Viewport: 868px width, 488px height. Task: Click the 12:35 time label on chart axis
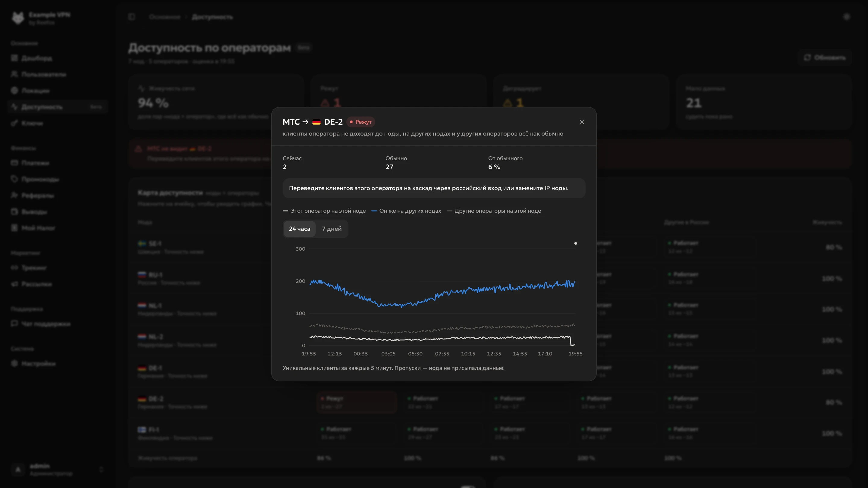(x=494, y=354)
